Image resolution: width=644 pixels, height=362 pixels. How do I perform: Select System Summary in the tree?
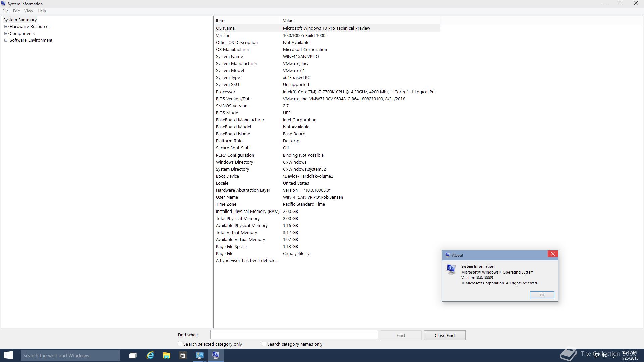coord(20,20)
